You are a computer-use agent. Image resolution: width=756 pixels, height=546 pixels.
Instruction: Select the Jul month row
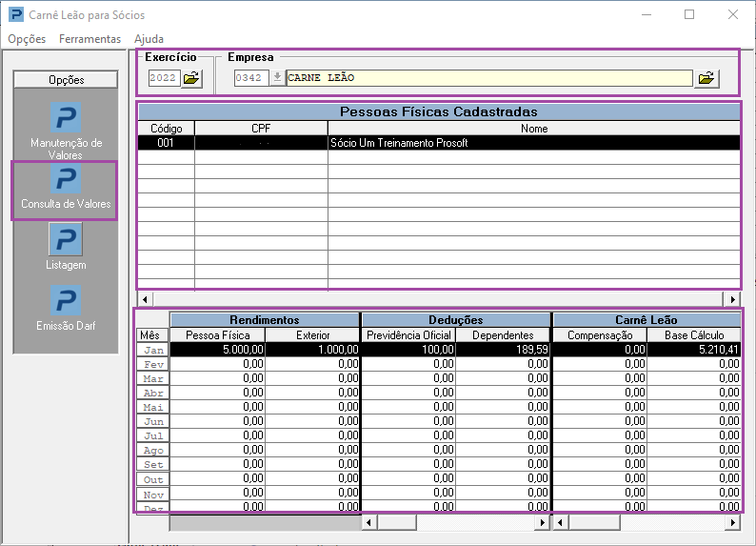tap(153, 435)
